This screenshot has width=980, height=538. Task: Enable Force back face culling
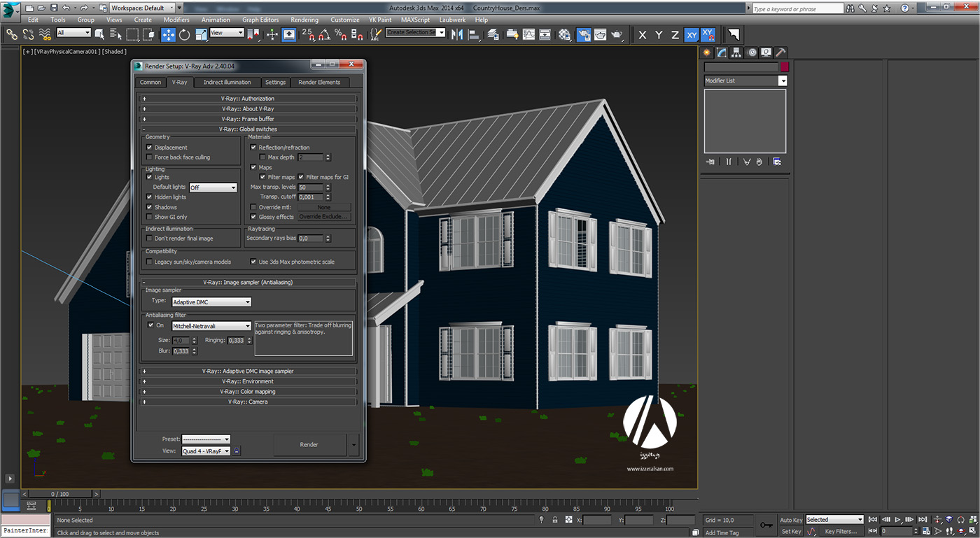click(x=149, y=157)
